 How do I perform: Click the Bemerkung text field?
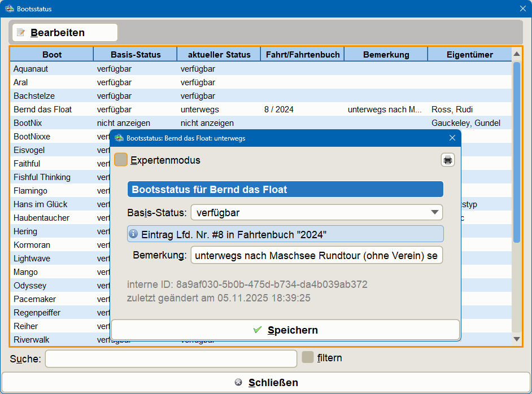coord(317,255)
